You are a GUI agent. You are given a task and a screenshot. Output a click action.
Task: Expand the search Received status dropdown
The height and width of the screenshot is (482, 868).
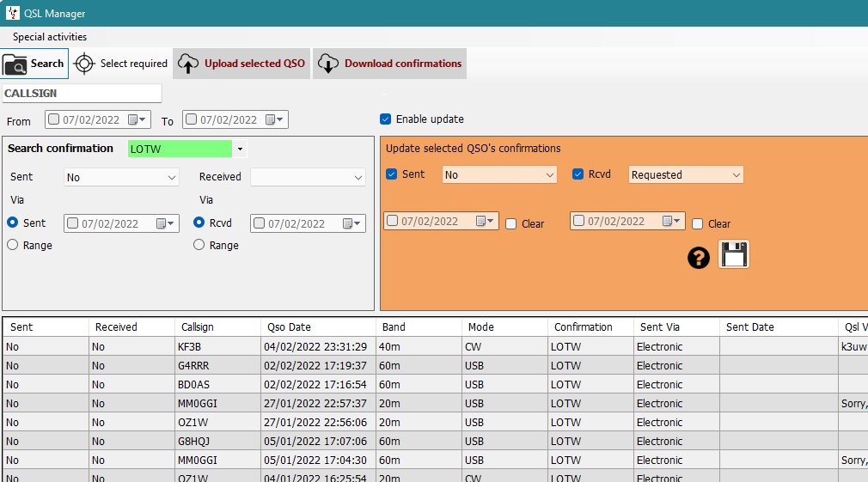(358, 178)
